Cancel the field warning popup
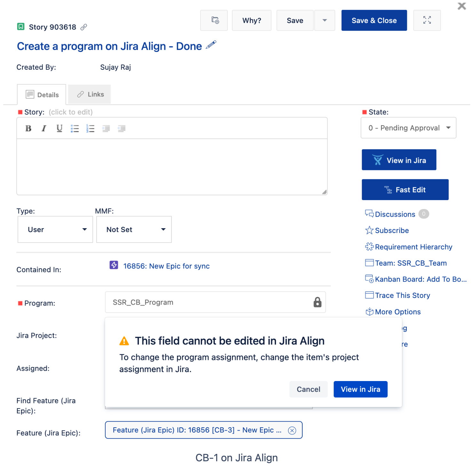Viewport: 476px width, 475px height. click(308, 389)
